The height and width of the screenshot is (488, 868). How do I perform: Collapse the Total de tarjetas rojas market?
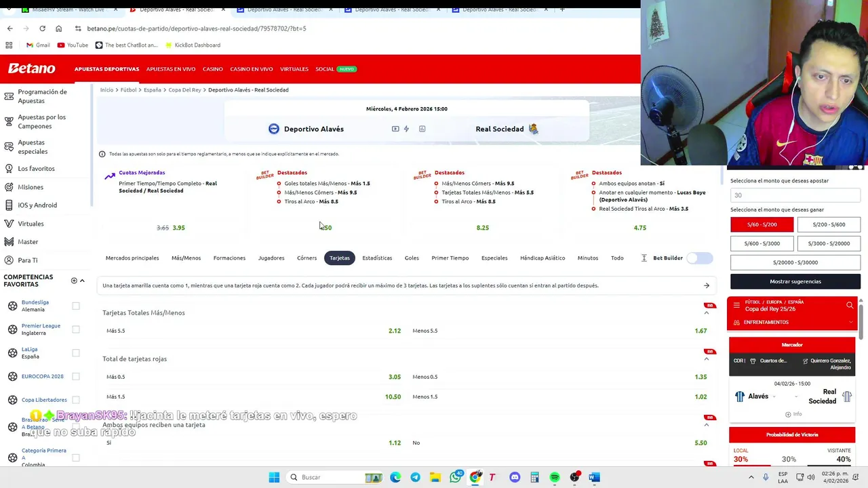coord(706,359)
